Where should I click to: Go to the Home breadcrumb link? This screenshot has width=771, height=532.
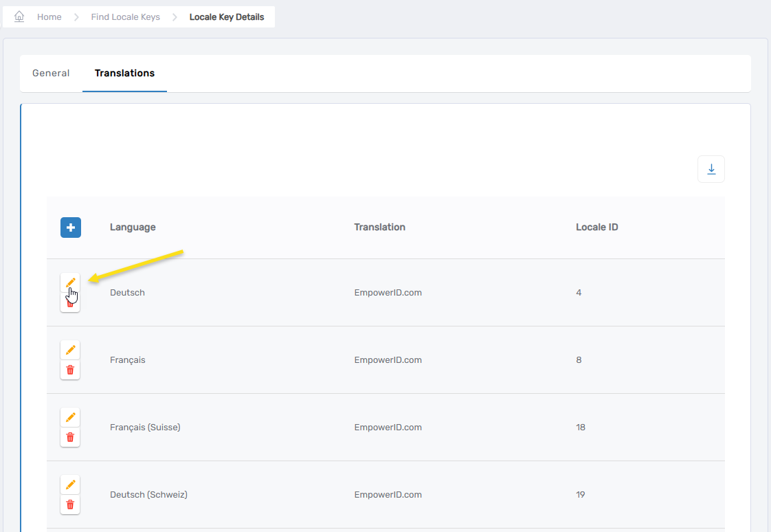[49, 17]
